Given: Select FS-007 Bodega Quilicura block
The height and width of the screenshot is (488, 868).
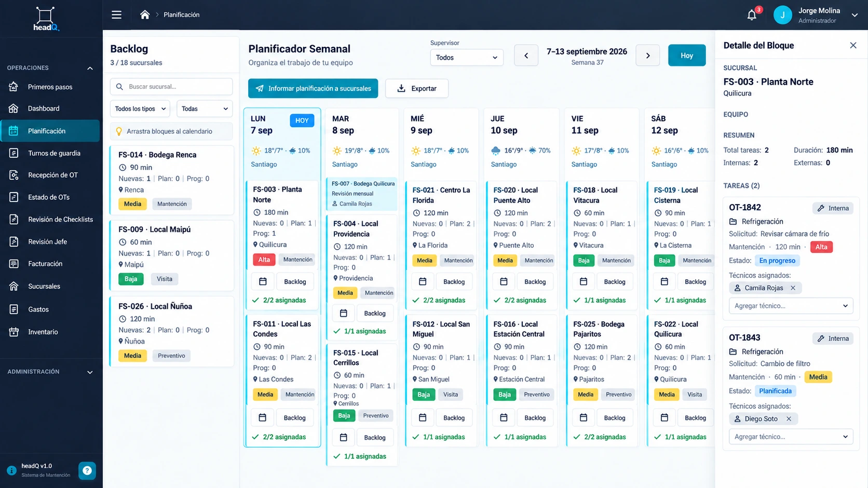Looking at the screenshot, I should coord(362,194).
